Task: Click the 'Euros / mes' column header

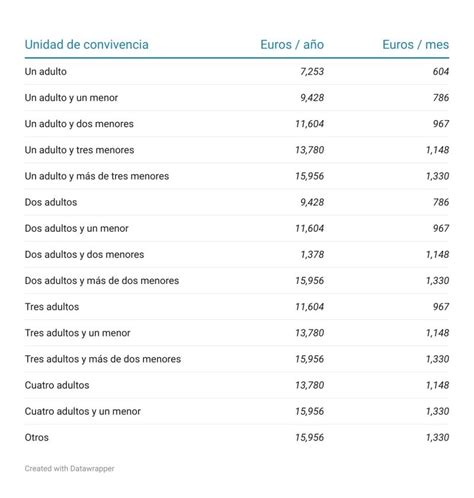Action: [x=416, y=45]
